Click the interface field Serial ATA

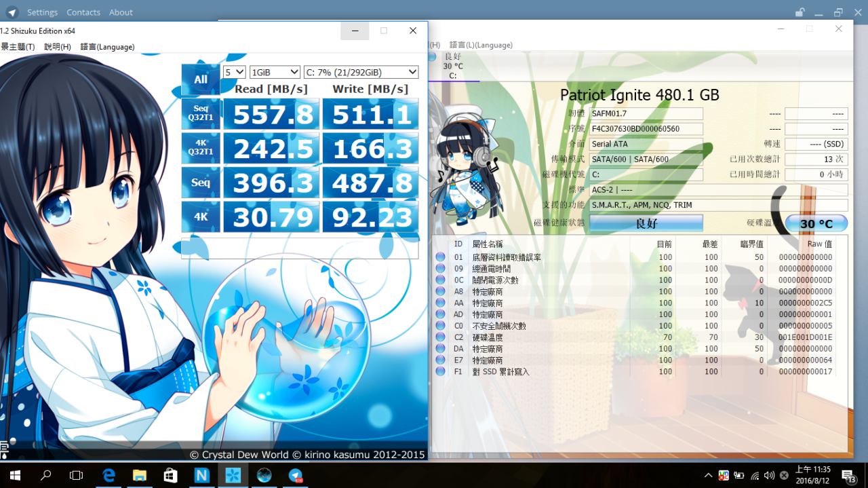tap(646, 144)
